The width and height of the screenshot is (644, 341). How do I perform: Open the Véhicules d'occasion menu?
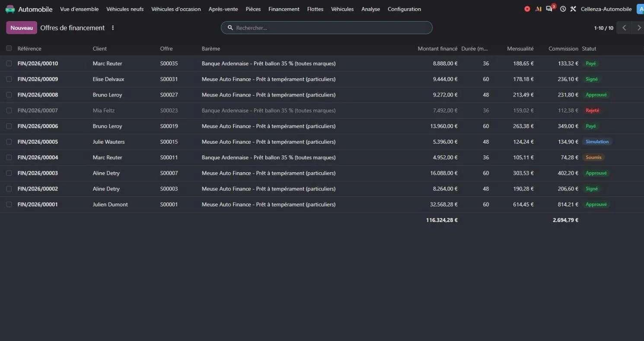click(176, 9)
